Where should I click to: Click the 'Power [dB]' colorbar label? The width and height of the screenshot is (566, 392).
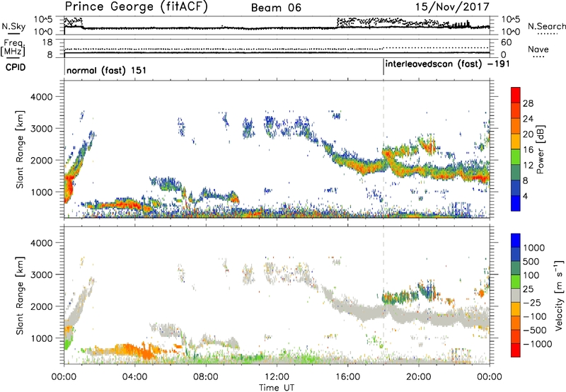pyautogui.click(x=540, y=149)
